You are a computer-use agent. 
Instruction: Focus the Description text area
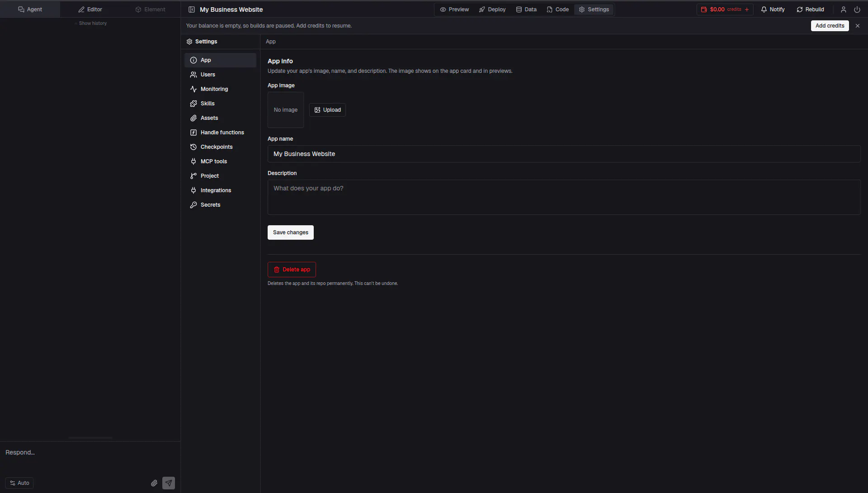pyautogui.click(x=564, y=197)
